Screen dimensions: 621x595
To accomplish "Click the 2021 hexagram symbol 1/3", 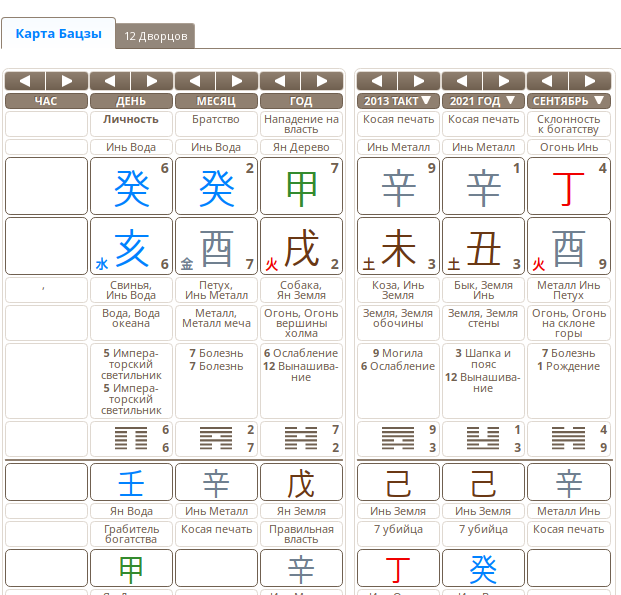I will click(483, 439).
